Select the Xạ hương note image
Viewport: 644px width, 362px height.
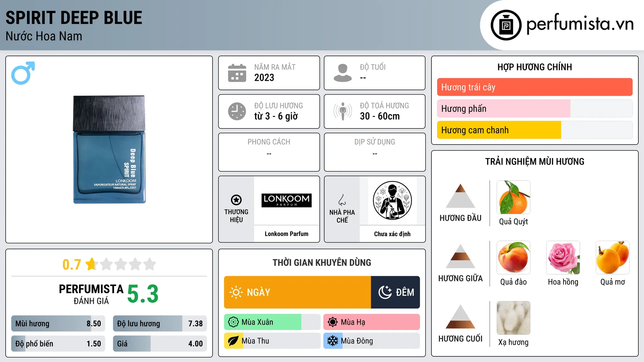tap(514, 318)
